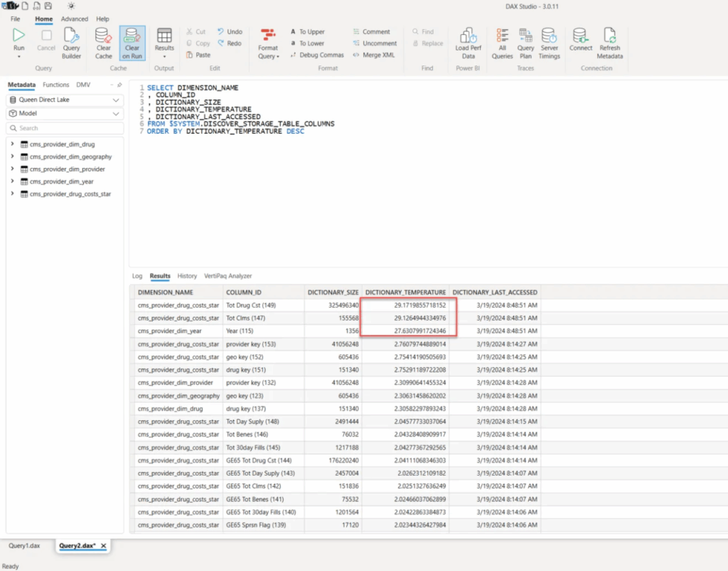
Task: Click the metadata Search input field
Action: tap(65, 128)
